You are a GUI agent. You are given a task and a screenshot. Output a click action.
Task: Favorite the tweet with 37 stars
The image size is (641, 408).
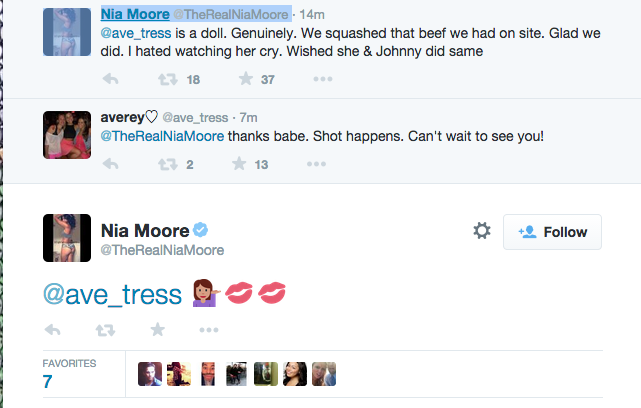[246, 78]
